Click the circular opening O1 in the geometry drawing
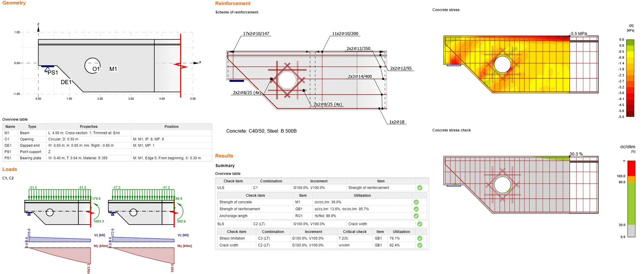The height and width of the screenshot is (274, 644). (x=92, y=66)
